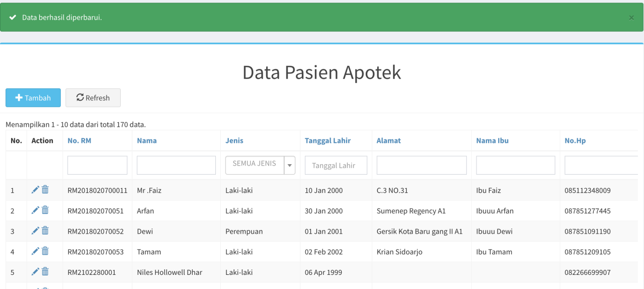
Task: Click mother name Ibu Tamam
Action: click(494, 252)
